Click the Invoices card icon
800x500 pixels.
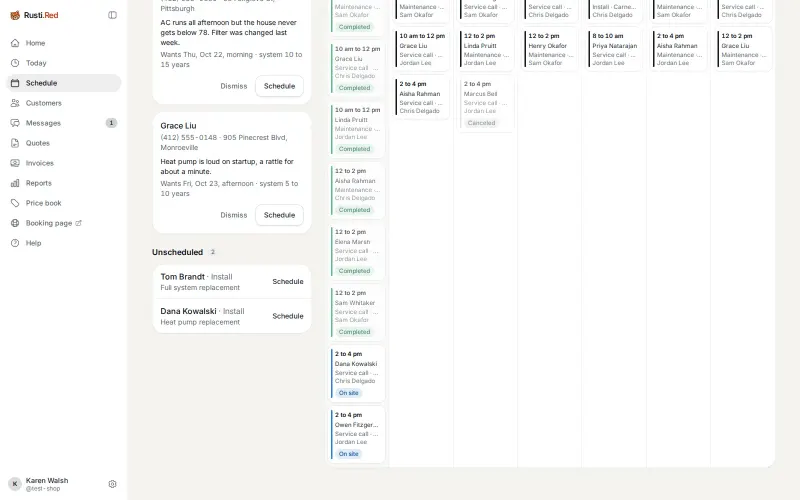(15, 163)
